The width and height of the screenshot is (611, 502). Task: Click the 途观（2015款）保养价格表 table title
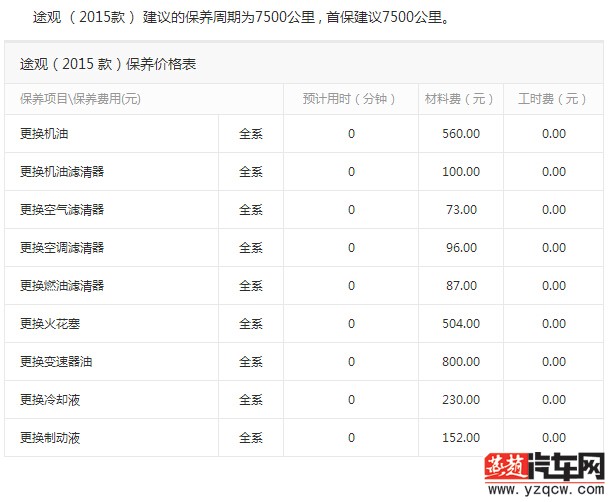[x=108, y=64]
